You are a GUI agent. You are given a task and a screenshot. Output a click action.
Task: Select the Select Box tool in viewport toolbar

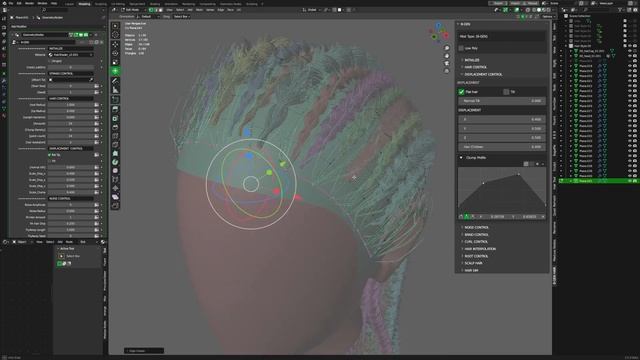(116, 26)
